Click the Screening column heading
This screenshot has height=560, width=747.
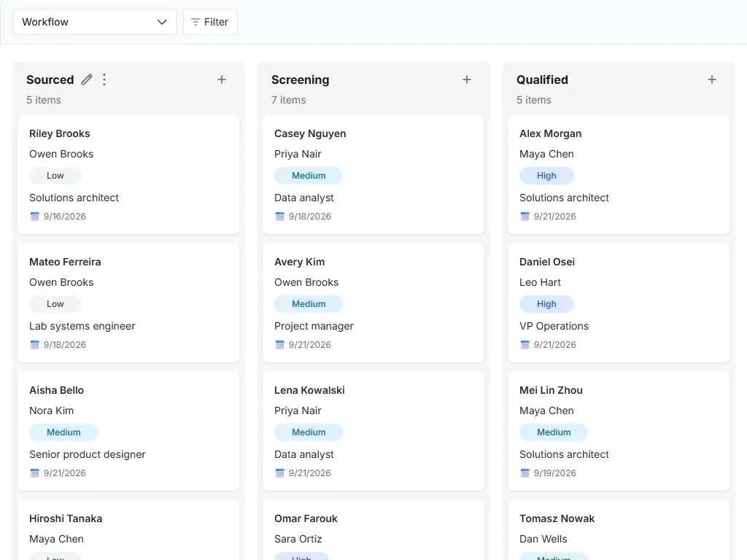(300, 79)
